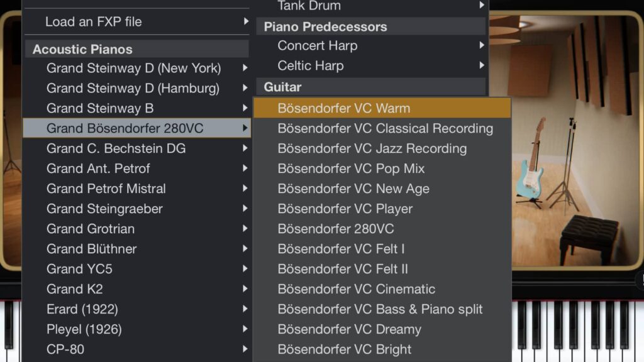644x362 pixels.
Task: Expand the Grand C. Bechstein DG arrow
Action: coord(245,148)
